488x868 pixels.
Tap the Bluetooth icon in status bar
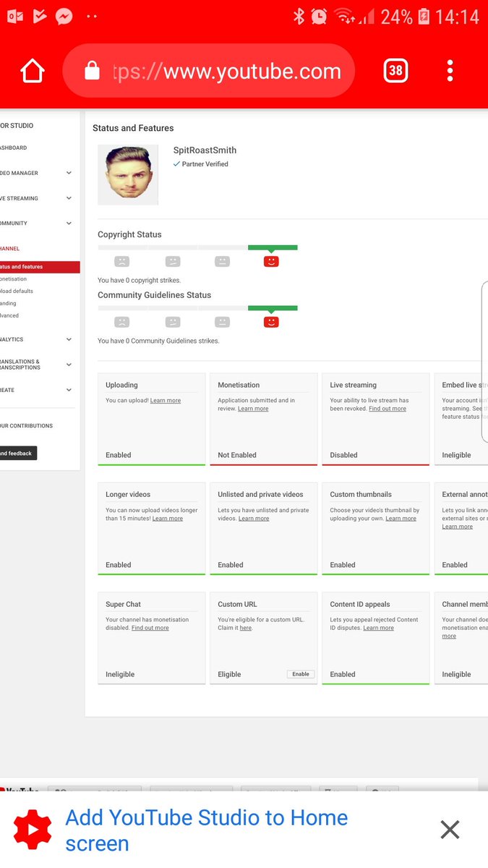298,16
